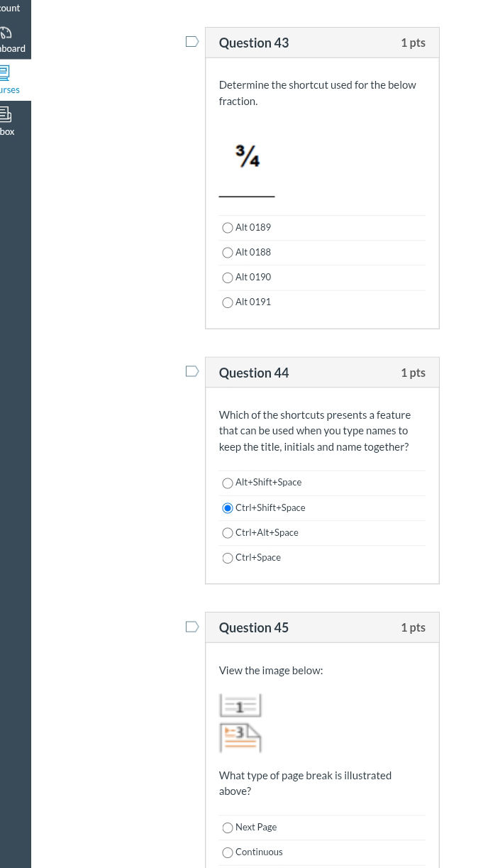Click the fraction image in Question 43

(x=246, y=155)
